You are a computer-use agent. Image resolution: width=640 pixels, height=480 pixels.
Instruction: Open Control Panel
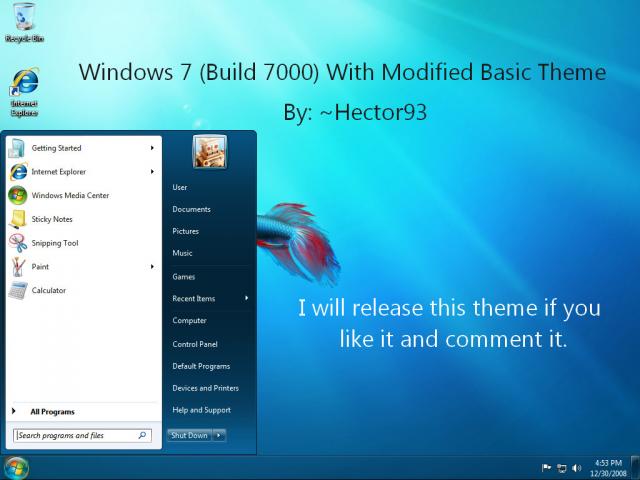(x=195, y=344)
